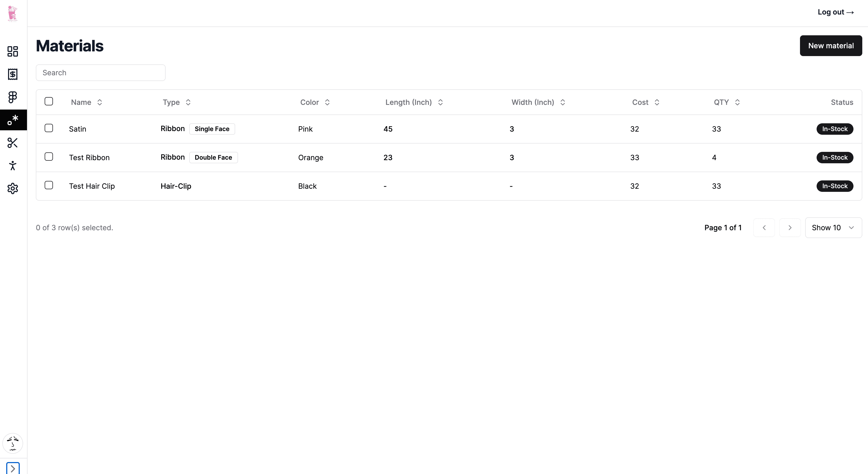Image resolution: width=868 pixels, height=474 pixels.
Task: Select the Satin row checkbox
Action: tap(49, 128)
